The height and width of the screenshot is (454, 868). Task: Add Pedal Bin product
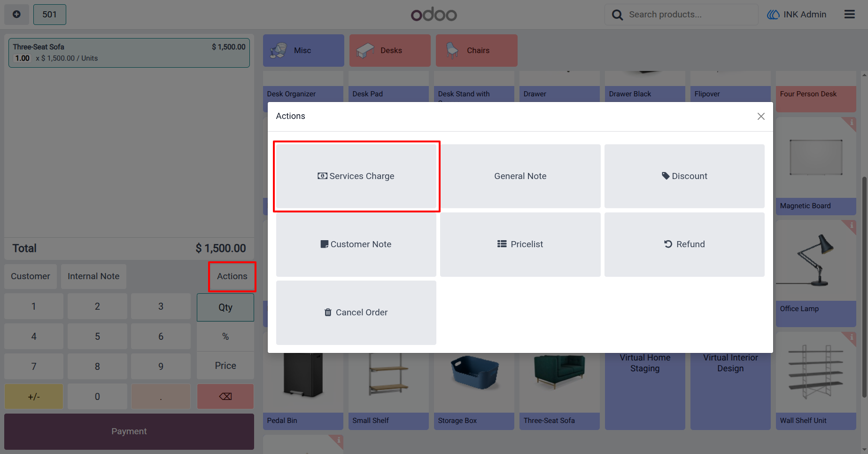tap(303, 391)
